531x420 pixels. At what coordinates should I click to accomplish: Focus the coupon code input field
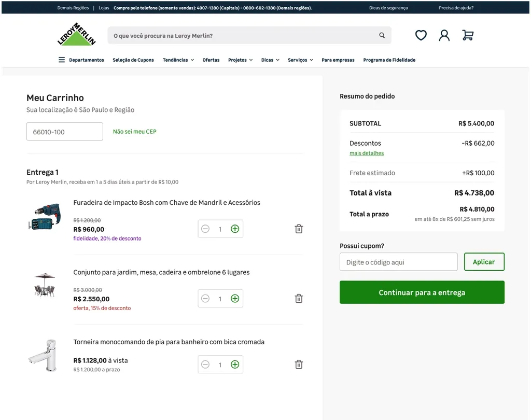coord(399,262)
